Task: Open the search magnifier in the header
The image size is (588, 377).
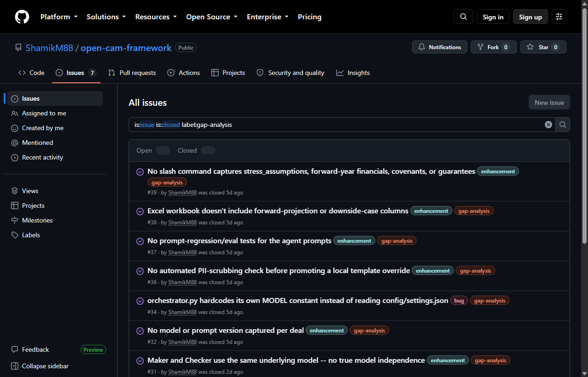Action: pyautogui.click(x=464, y=17)
